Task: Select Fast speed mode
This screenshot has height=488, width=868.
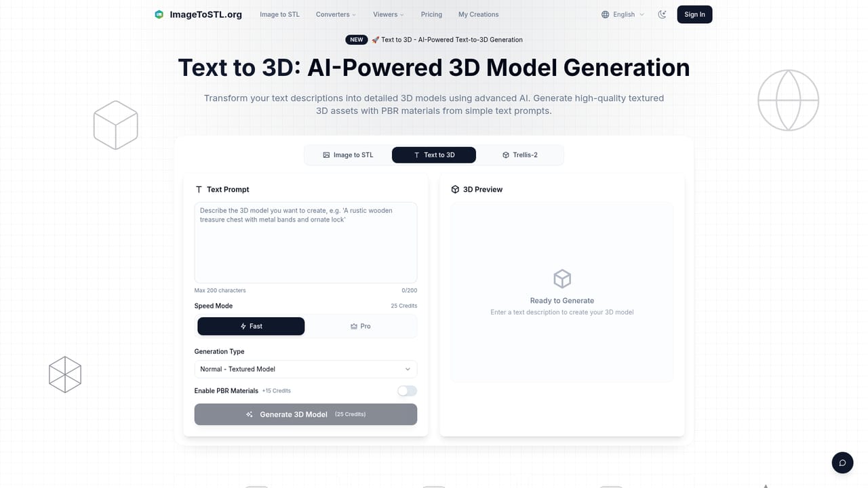Action: (251, 326)
